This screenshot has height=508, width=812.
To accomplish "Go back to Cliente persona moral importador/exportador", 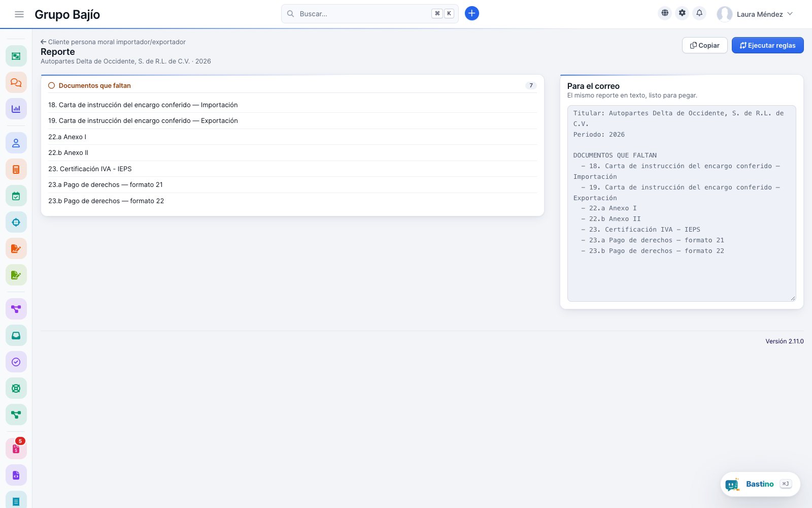I will click(113, 42).
